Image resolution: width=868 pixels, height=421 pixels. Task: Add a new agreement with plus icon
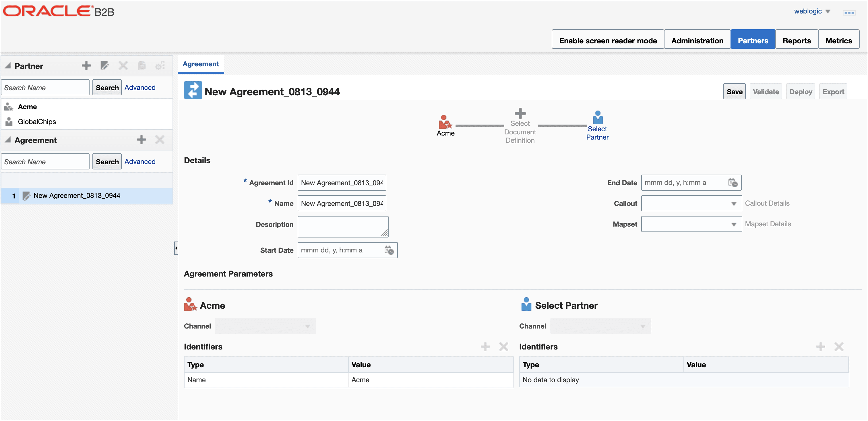(142, 140)
